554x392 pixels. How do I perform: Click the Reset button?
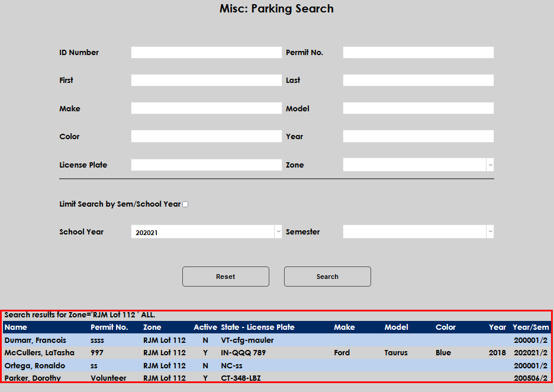pos(226,276)
